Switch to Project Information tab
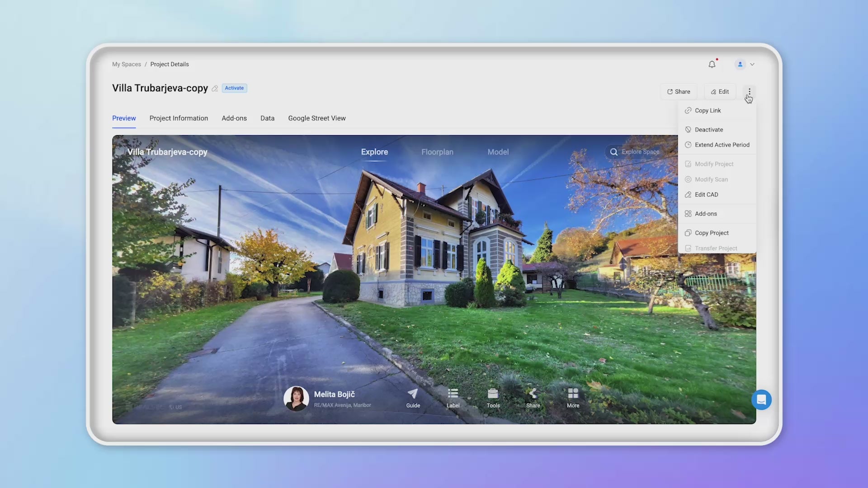Viewport: 868px width, 488px height. pos(179,118)
